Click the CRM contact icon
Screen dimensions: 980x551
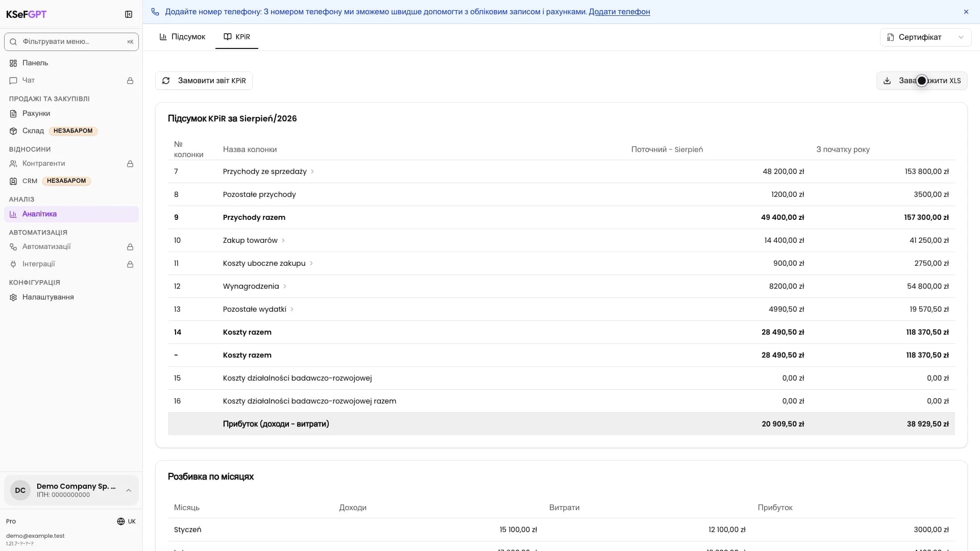point(13,181)
